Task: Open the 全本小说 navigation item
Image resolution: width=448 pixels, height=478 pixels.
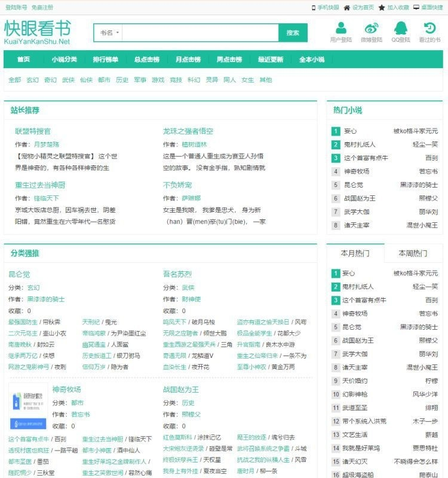Action: 311,59
